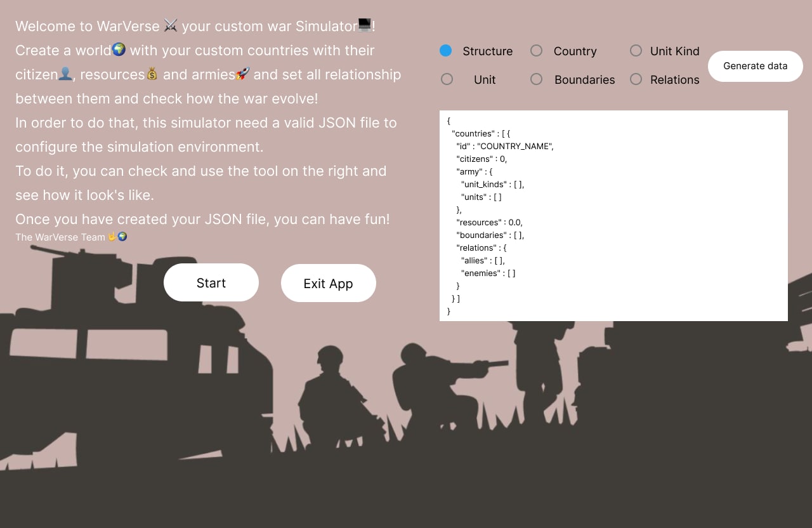The width and height of the screenshot is (812, 528).
Task: Select the Unit Kind radio button
Action: 636,51
